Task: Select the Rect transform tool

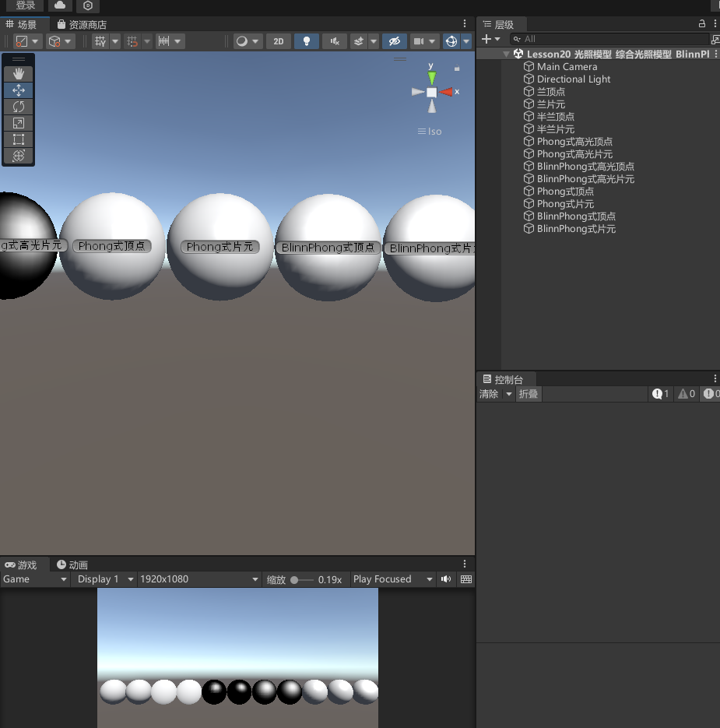Action: click(19, 139)
